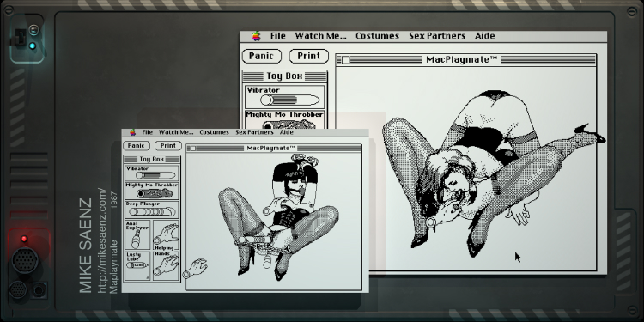Image resolution: width=644 pixels, height=322 pixels.
Task: Click the MacPlaymate title bar of the large window
Action: coord(465,60)
